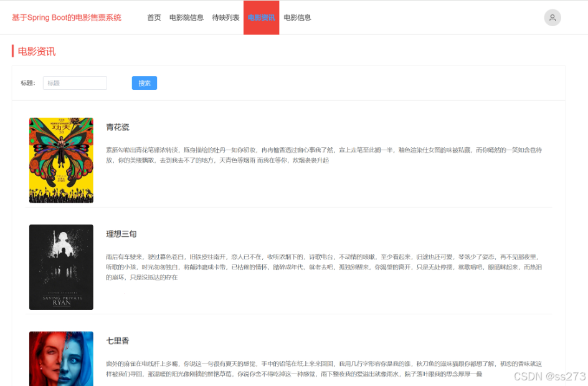
Task: Open the 七里香 poster thumbnail
Action: click(x=61, y=359)
